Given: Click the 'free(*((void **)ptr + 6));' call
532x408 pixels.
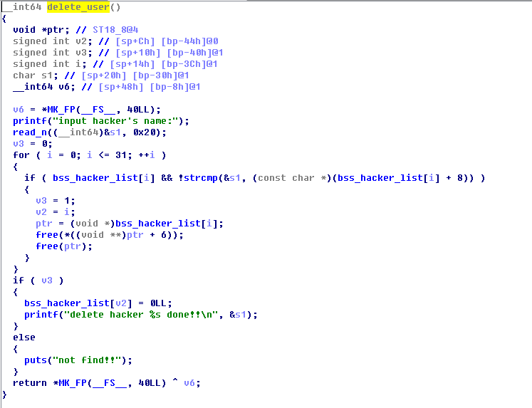Looking at the screenshot, I should (x=110, y=235).
